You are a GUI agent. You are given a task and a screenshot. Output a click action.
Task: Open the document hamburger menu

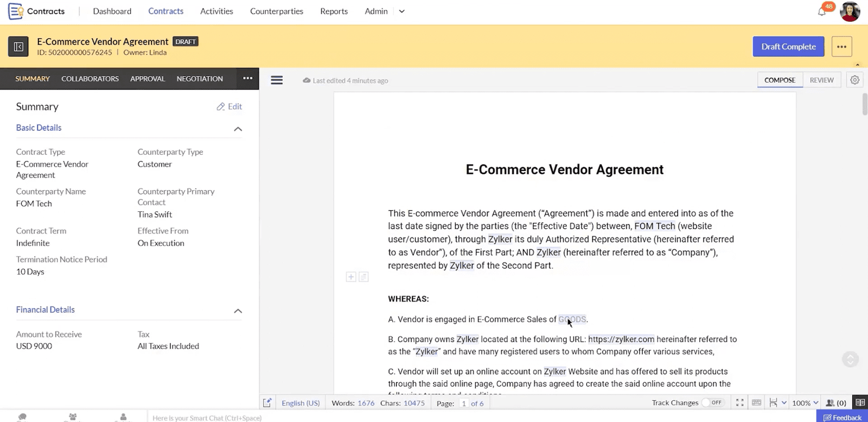point(277,80)
